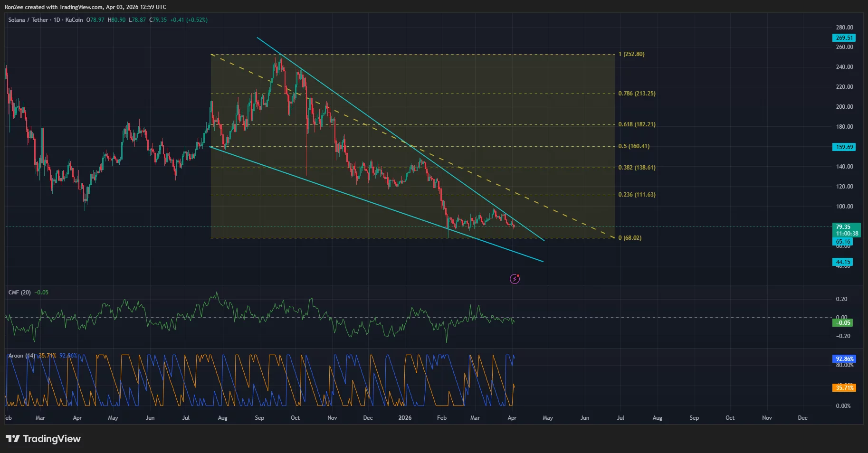Click the TradingView logo at bottom left

[43, 439]
